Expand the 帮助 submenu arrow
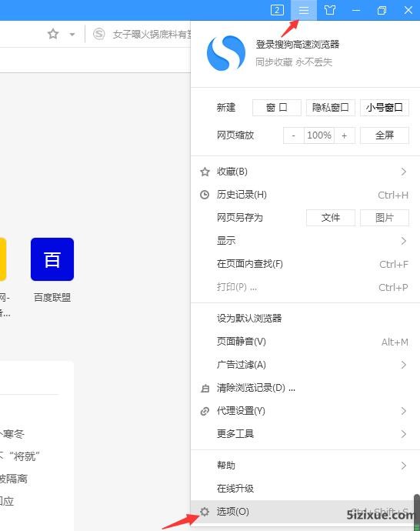Image resolution: width=420 pixels, height=531 pixels. tap(403, 466)
